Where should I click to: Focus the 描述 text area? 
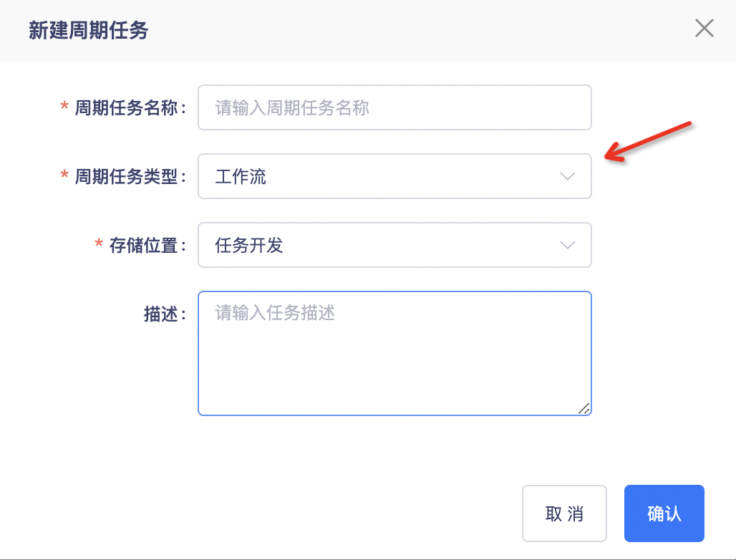(x=394, y=353)
